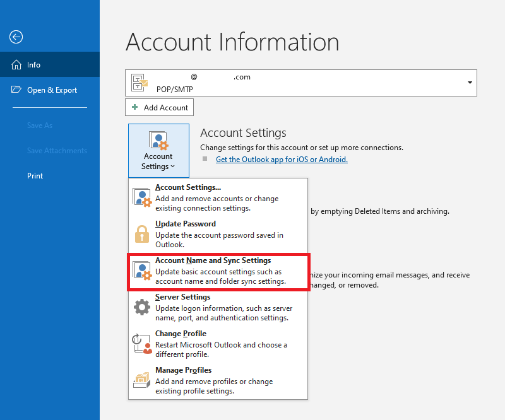This screenshot has width=505, height=420.
Task: Collapse the Account Settings dropdown button
Action: point(158,150)
